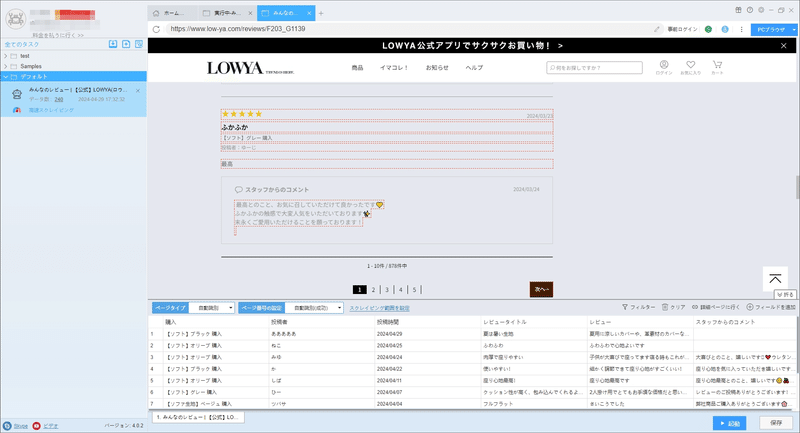Click the LOWYA logo
Screen dimensions: 800x433
[x=250, y=68]
